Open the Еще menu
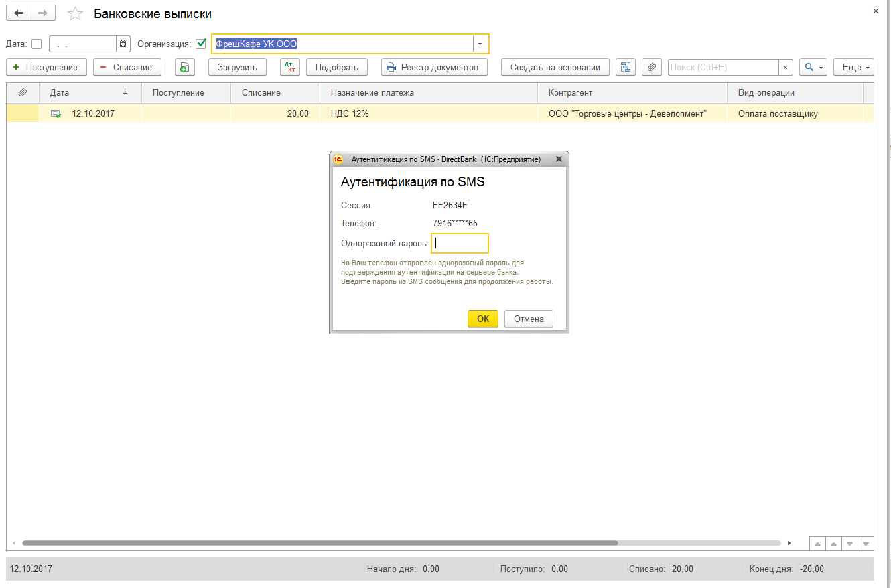891x588 pixels. (853, 67)
